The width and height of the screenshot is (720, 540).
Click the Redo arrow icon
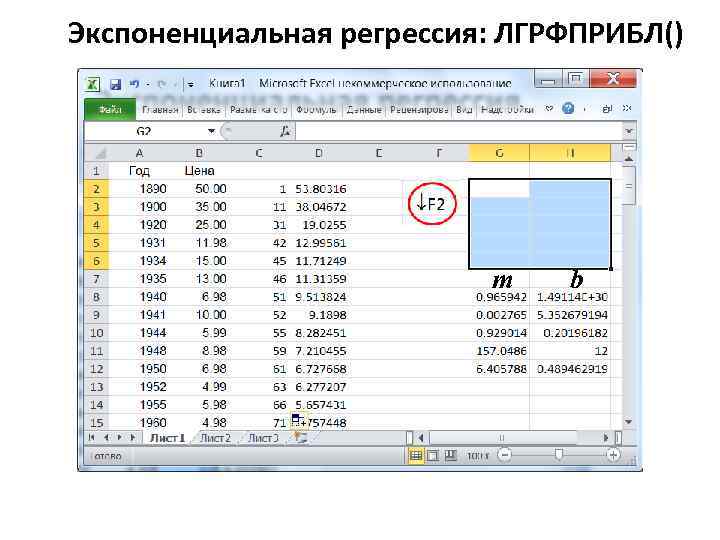(162, 84)
